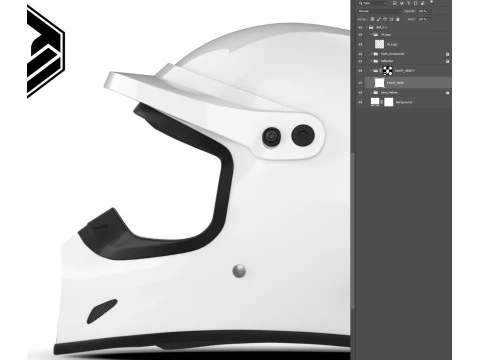This screenshot has width=480, height=360.
Task: Expand the Base_Helmet group
Action: [x=371, y=92]
